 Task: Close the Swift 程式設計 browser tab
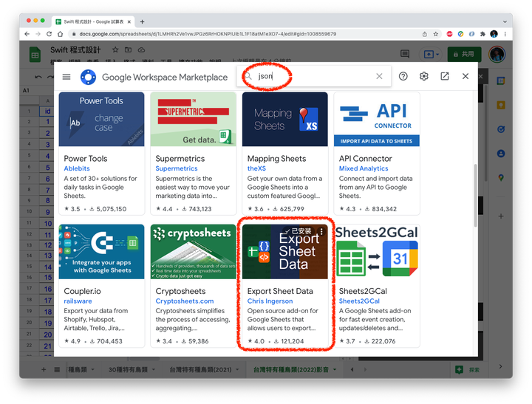click(x=129, y=21)
